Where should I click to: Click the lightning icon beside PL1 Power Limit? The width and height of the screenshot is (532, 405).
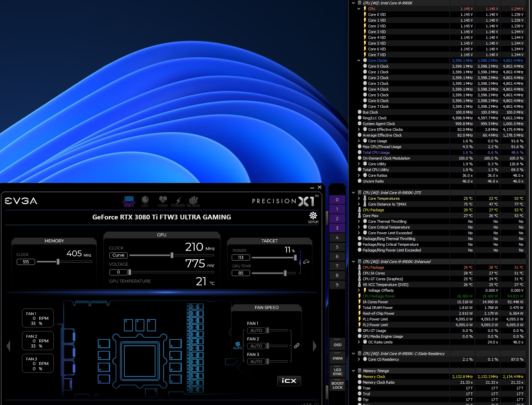point(360,319)
